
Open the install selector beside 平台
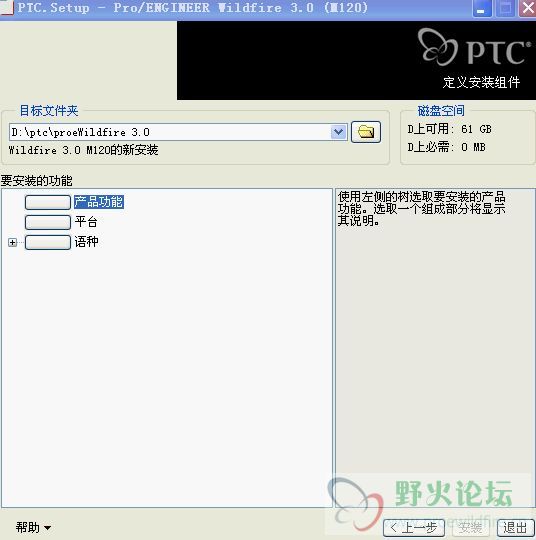48,222
